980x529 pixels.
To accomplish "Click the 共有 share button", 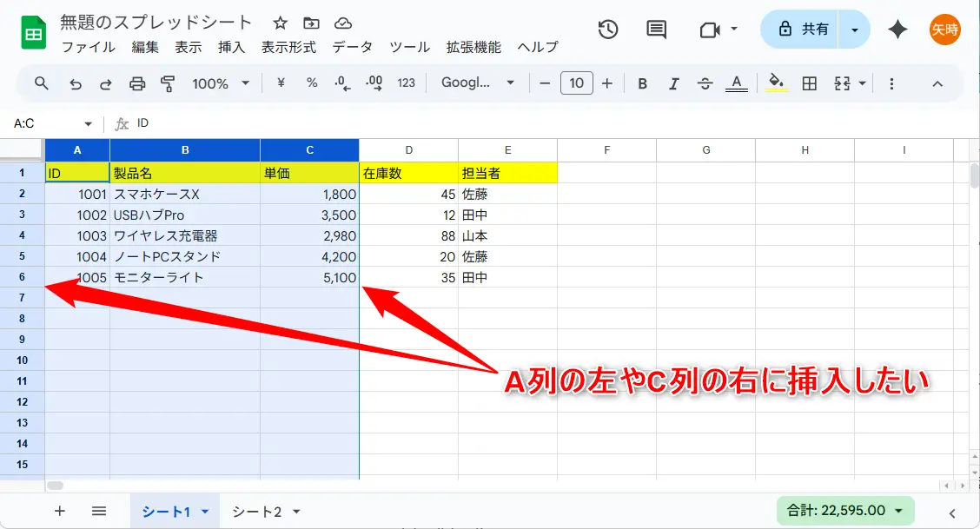I will [x=803, y=30].
